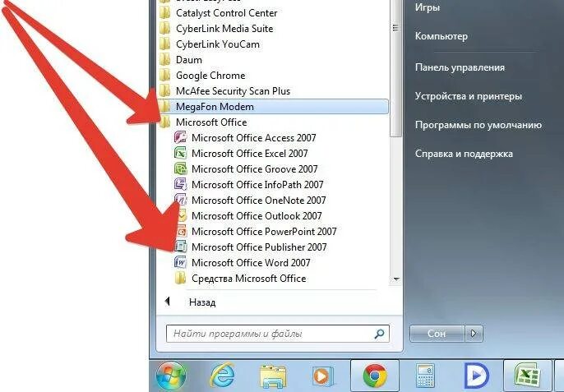Click the magnifier search icon
The height and width of the screenshot is (392, 564).
tap(379, 334)
